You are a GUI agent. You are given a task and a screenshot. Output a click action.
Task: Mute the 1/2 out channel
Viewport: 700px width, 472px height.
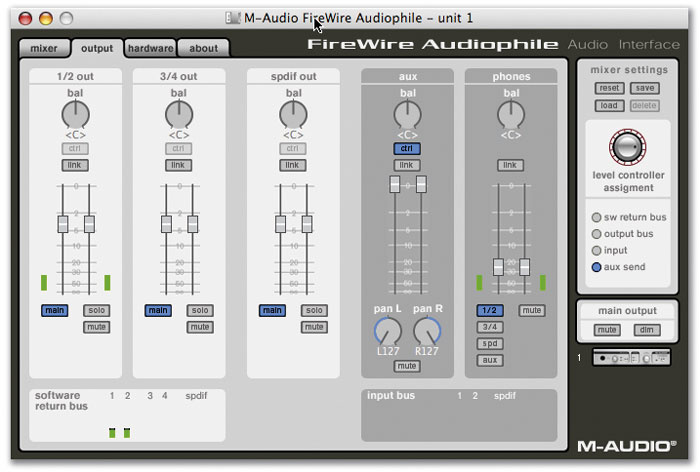coord(96,327)
